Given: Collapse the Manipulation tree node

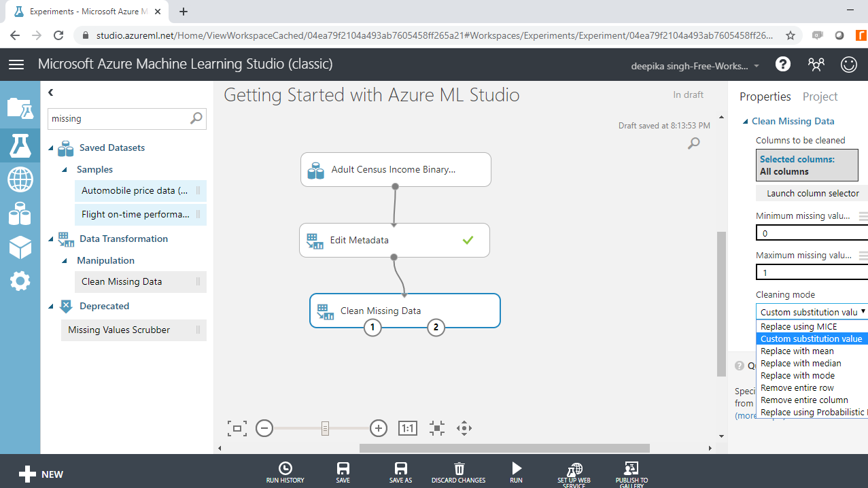Looking at the screenshot, I should click(65, 260).
